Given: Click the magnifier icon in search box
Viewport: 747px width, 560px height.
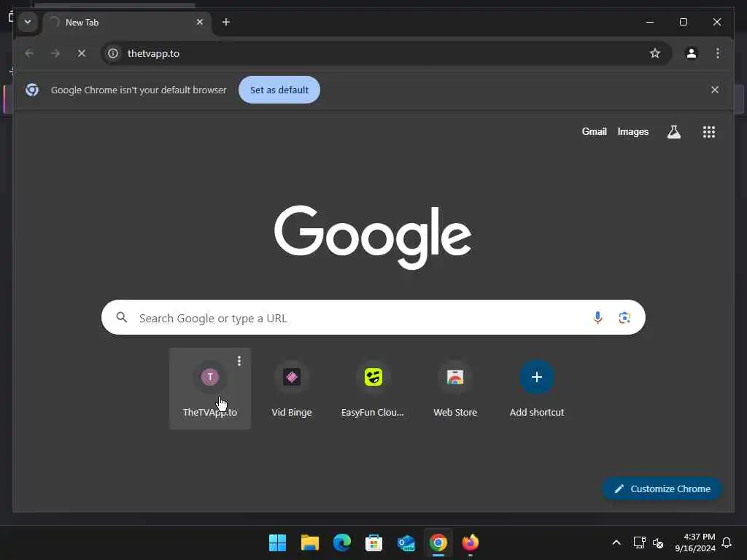Looking at the screenshot, I should pos(122,317).
